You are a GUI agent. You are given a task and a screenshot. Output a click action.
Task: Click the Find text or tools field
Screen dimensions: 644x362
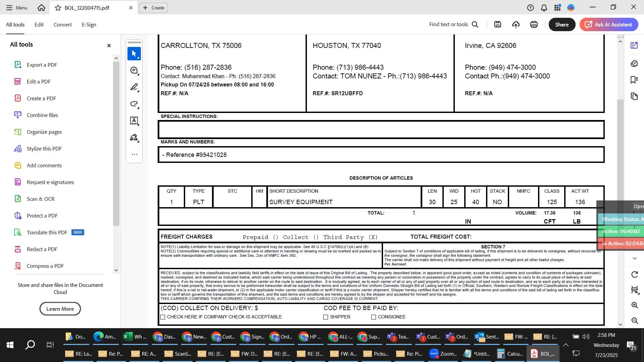(448, 24)
